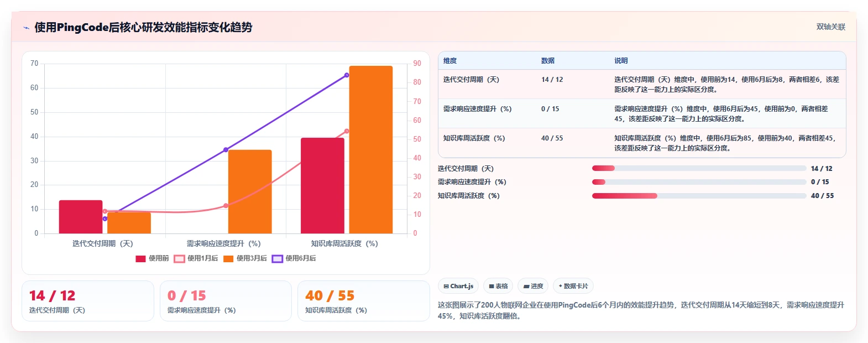Screen dimensions: 868x343
Task: Click the pink line point above 需求响应速度提升
Action: [226, 206]
